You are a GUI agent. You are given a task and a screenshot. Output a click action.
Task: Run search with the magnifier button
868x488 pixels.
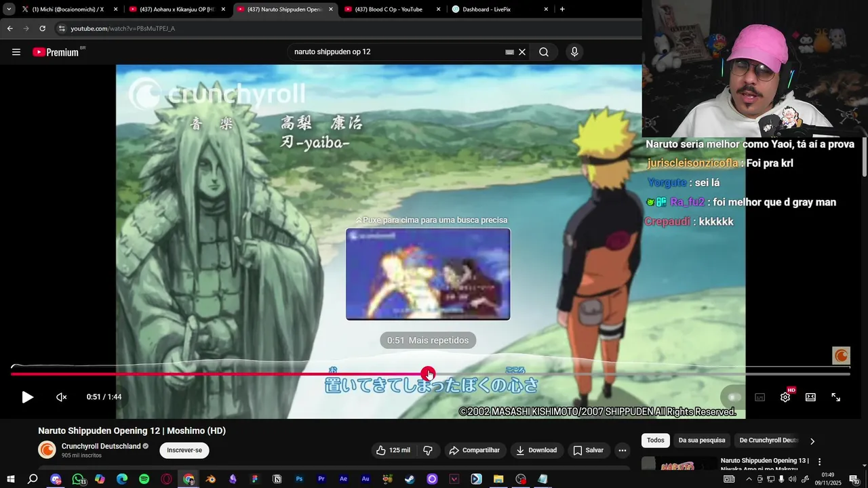pos(544,52)
